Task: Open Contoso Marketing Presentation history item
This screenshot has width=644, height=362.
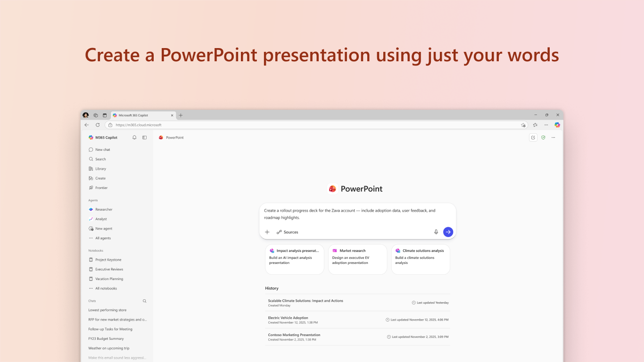Action: 358,337
